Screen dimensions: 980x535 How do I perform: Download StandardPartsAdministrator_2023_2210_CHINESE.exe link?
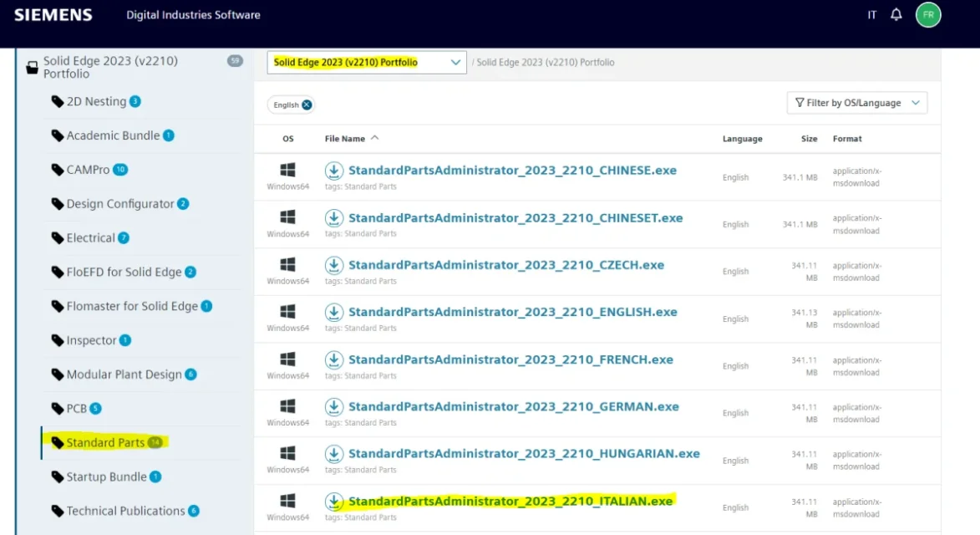[512, 170]
